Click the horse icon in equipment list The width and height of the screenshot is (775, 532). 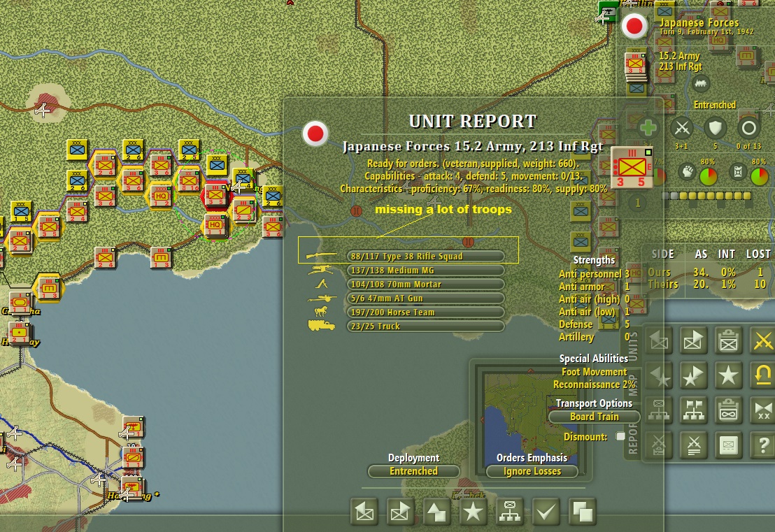point(321,311)
